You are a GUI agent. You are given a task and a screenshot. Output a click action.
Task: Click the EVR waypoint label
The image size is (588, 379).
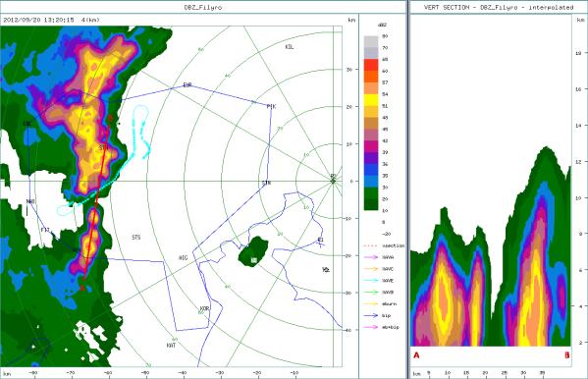(x=187, y=84)
